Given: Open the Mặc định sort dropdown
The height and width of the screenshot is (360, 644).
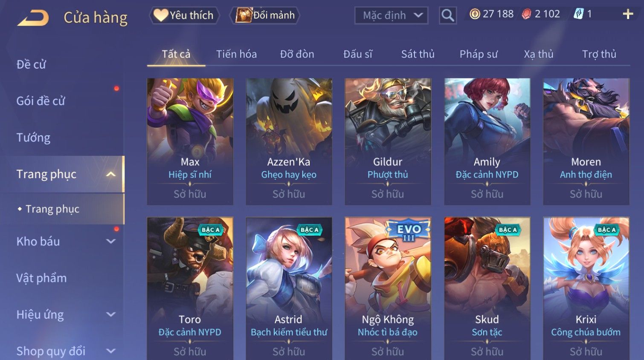Looking at the screenshot, I should (x=391, y=15).
